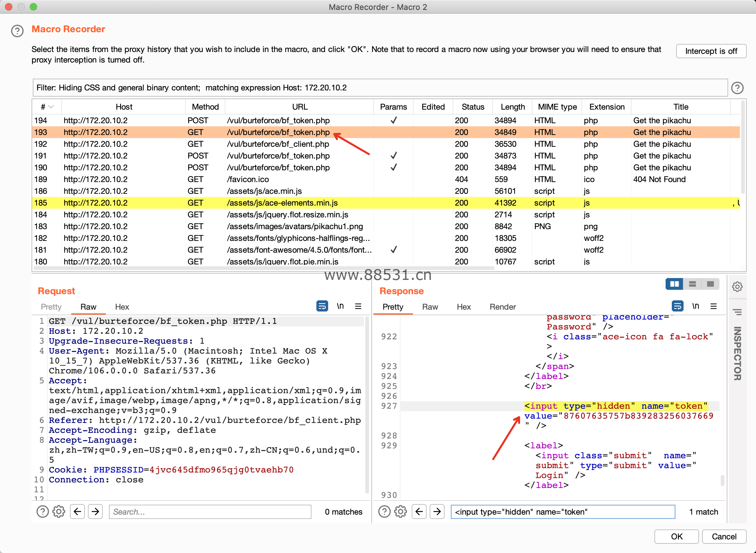Screen dimensions: 756x553
Task: Go to previous Request search match
Action: (77, 512)
